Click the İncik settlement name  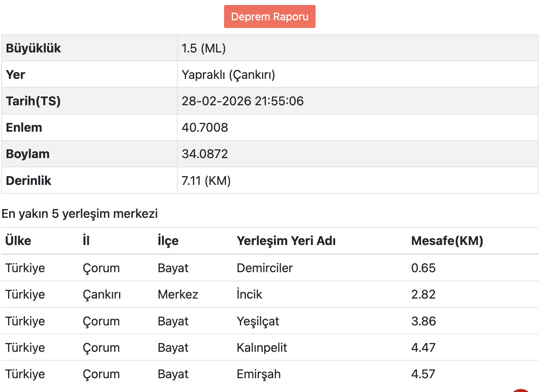[249, 294]
